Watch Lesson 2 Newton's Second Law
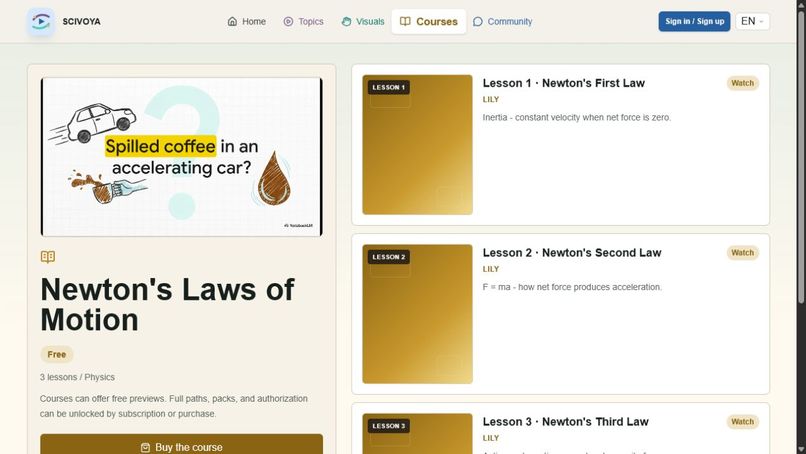Viewport: 806px width, 454px height. coord(742,253)
